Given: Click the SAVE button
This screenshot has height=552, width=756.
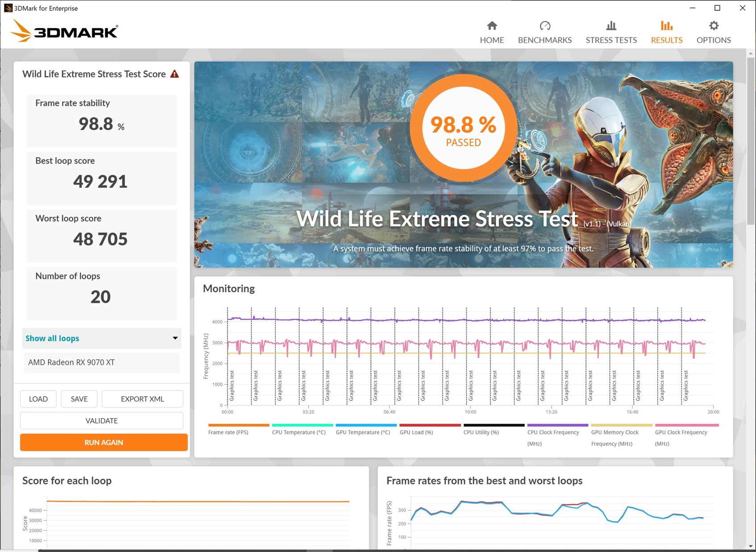Looking at the screenshot, I should 79,399.
